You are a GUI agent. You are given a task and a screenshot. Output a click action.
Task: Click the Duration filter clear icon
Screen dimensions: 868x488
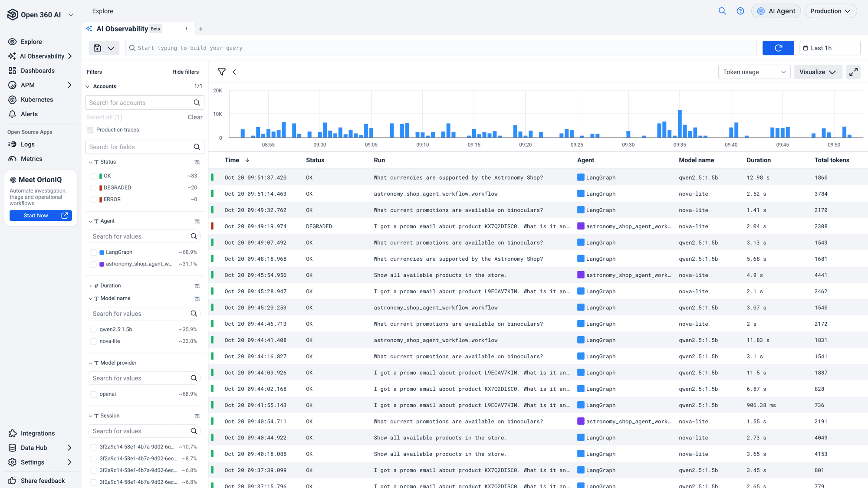197,286
